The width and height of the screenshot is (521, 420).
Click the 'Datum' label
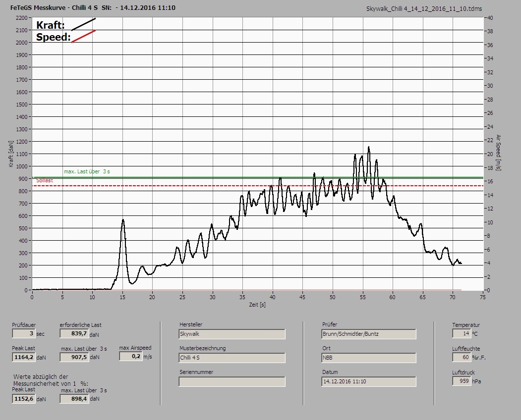coord(330,372)
